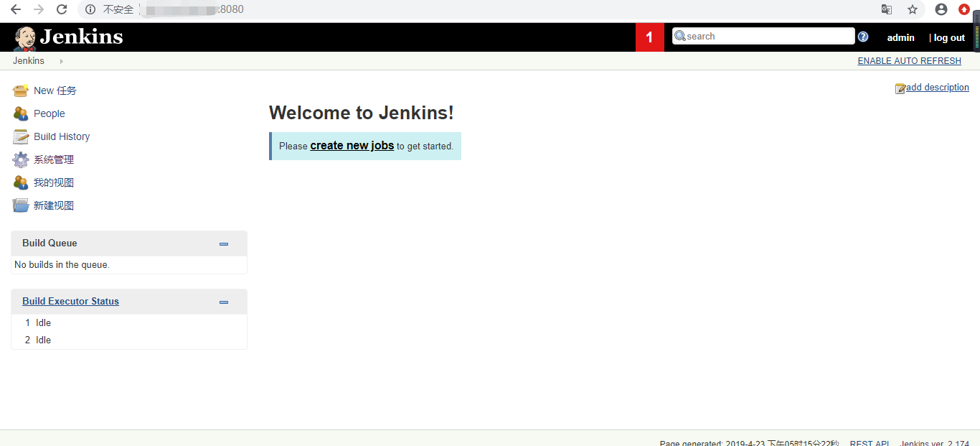Click the translate page icon
This screenshot has height=446, width=980.
pos(887,9)
